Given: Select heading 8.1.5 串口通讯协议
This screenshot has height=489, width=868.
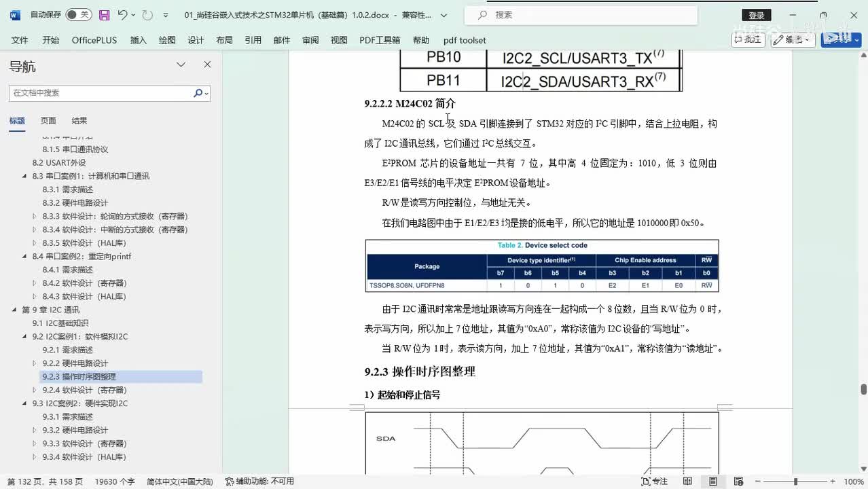Looking at the screenshot, I should coord(75,149).
